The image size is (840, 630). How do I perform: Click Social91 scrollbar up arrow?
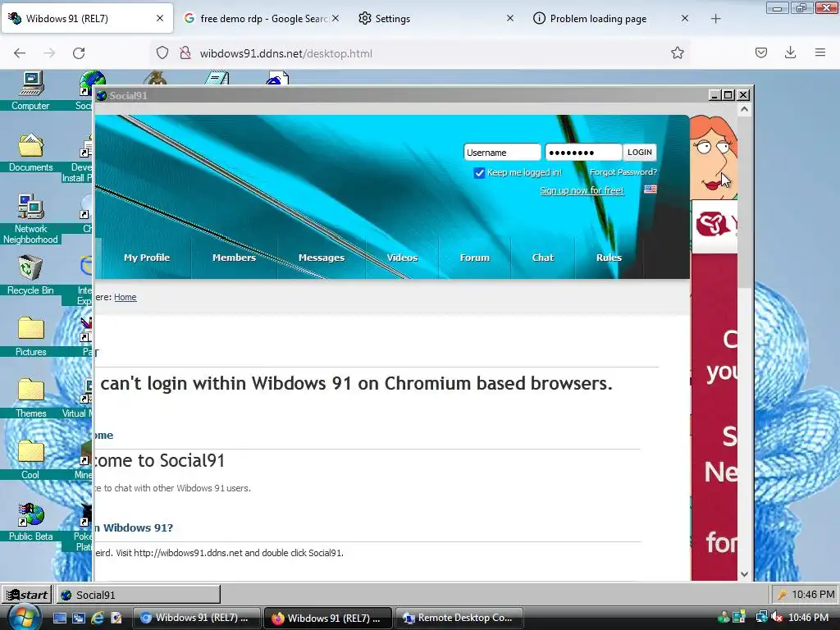[x=744, y=109]
